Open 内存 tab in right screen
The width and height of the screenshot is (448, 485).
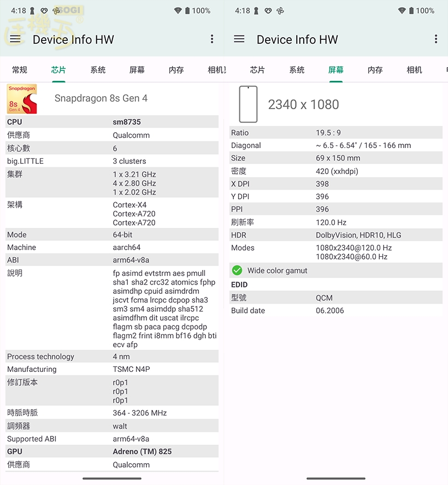[375, 70]
